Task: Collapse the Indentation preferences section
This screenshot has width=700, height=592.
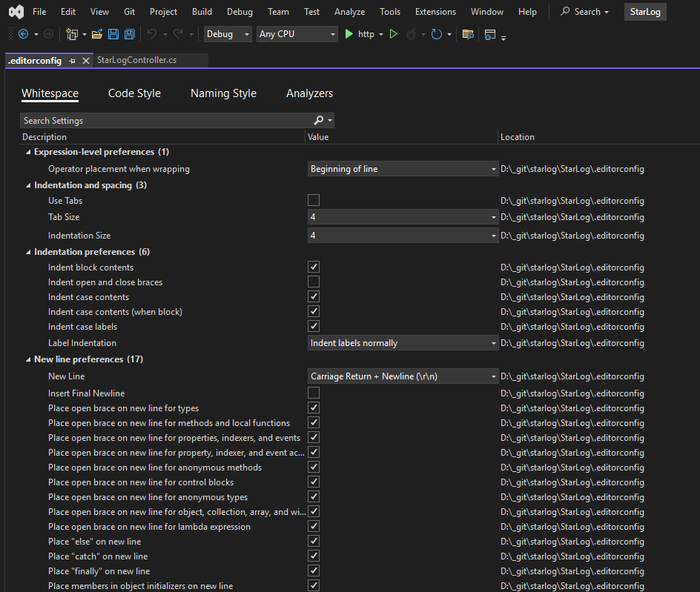Action: point(27,252)
